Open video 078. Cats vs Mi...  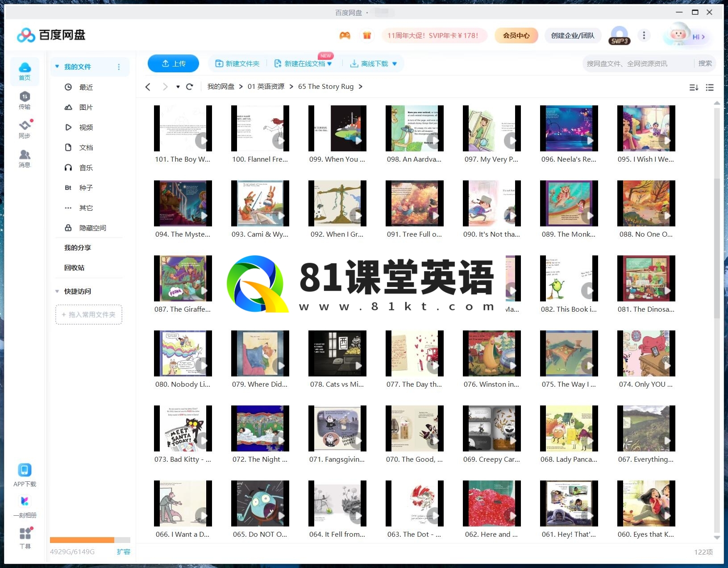[x=337, y=354]
